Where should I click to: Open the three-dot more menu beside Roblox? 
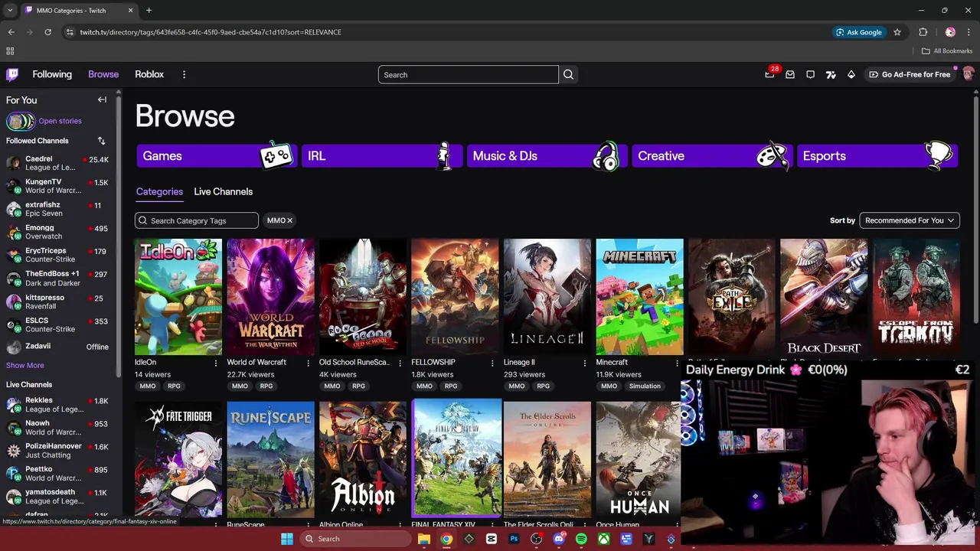(x=184, y=74)
